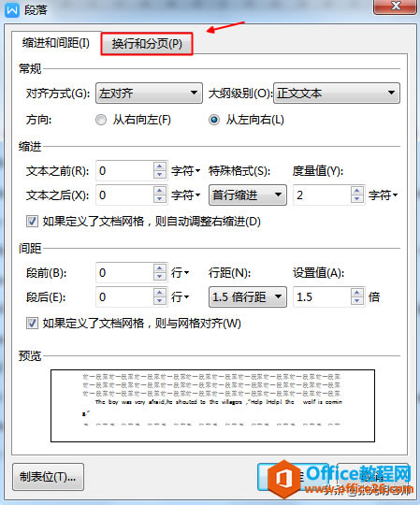
Task: Decrease 设置值 with the down arrow
Action: (x=357, y=301)
